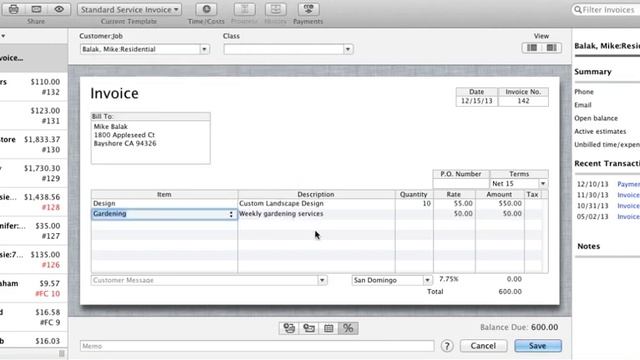Click the Email envelope icon in toolbar

click(x=36, y=9)
